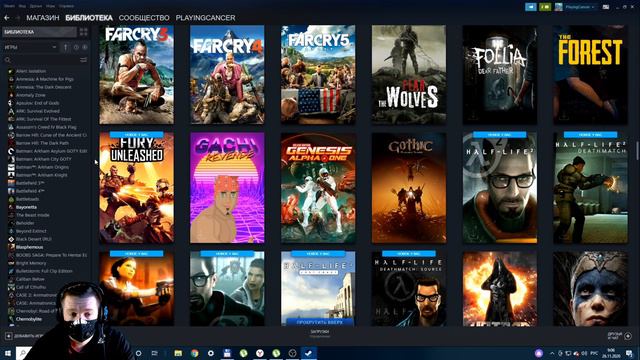Screen dimensions: 640x360
Task: Select Amnesia: The Dark Descent
Action: coord(43,87)
